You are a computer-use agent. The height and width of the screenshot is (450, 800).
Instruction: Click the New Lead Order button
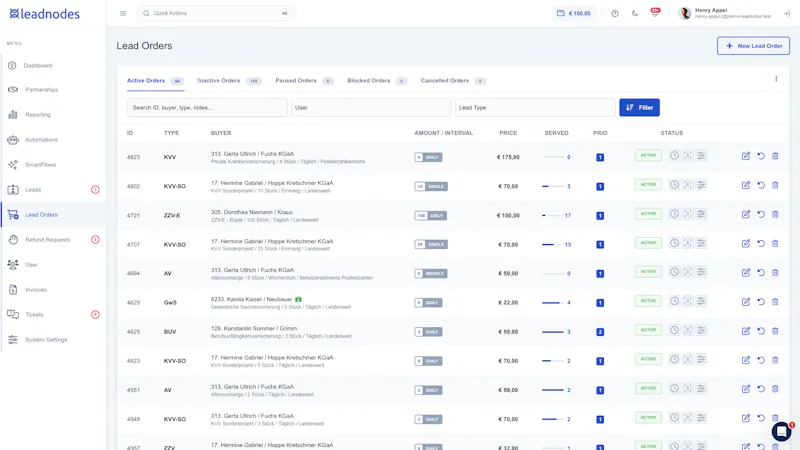tap(753, 46)
